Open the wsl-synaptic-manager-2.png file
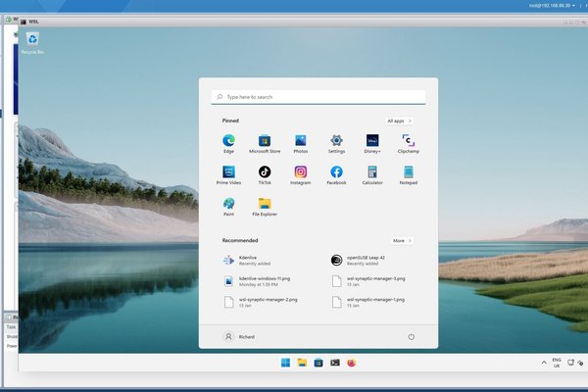 coord(261,303)
